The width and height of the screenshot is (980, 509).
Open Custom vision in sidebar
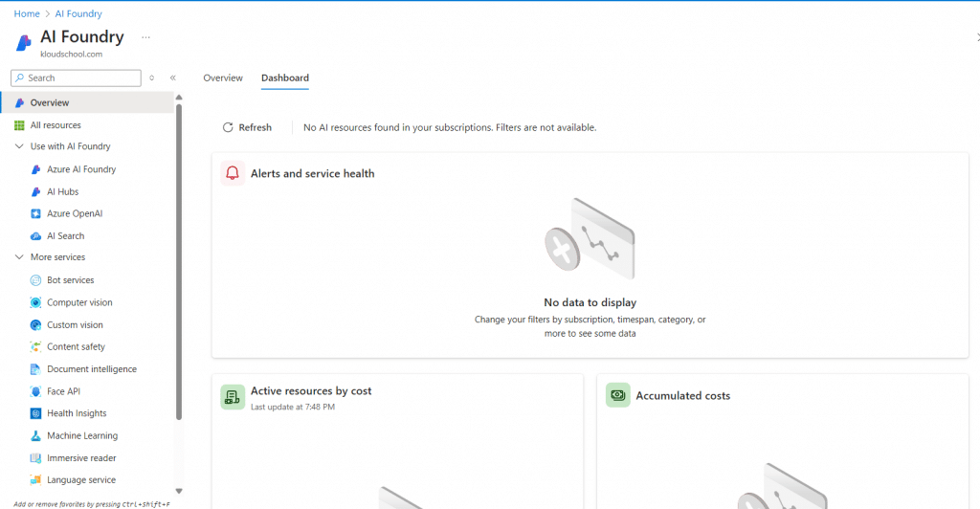75,324
